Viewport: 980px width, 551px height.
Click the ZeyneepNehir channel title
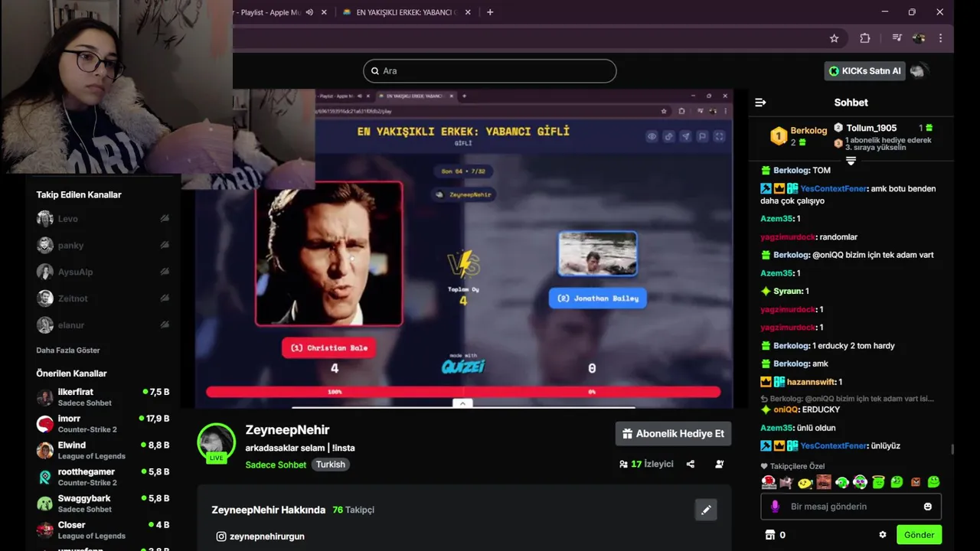tap(287, 430)
